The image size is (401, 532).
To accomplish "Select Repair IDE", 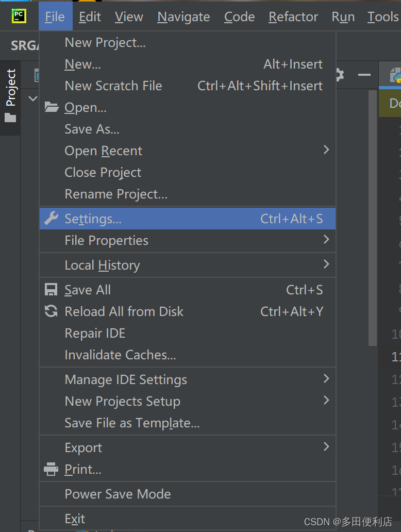I will 188,333.
